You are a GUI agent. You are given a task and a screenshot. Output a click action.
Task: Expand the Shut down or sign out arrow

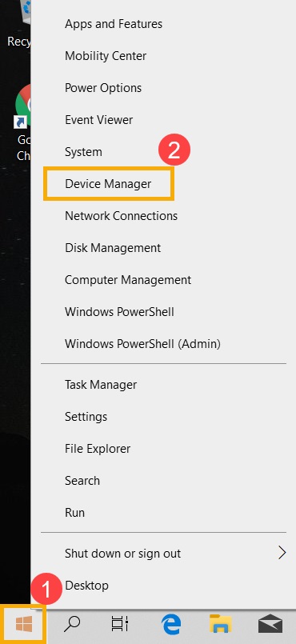[282, 553]
